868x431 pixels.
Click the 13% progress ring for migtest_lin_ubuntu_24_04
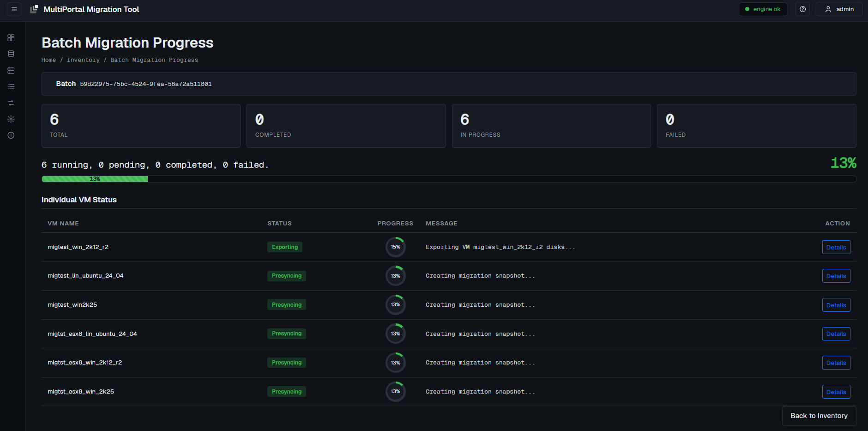coord(396,276)
